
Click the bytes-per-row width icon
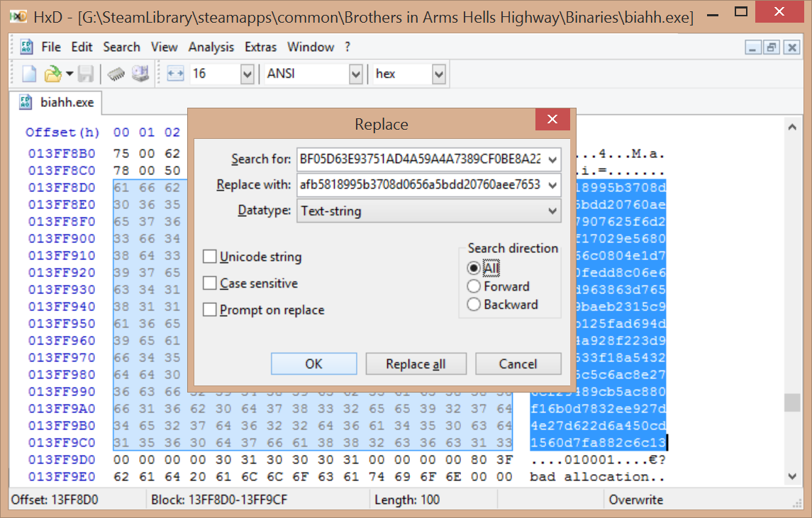pos(176,74)
